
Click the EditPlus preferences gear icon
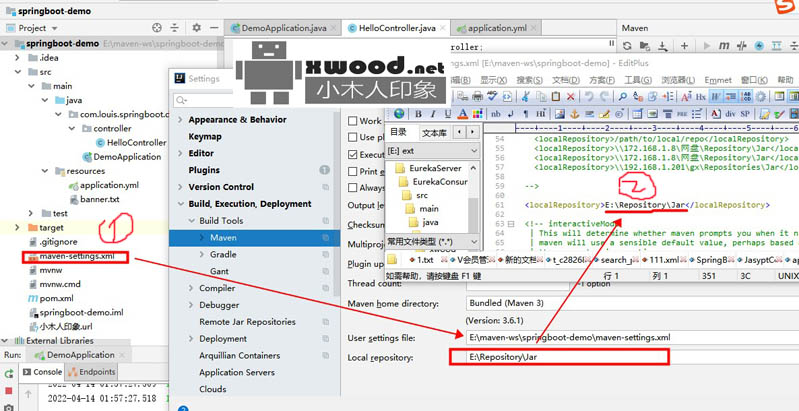(761, 96)
